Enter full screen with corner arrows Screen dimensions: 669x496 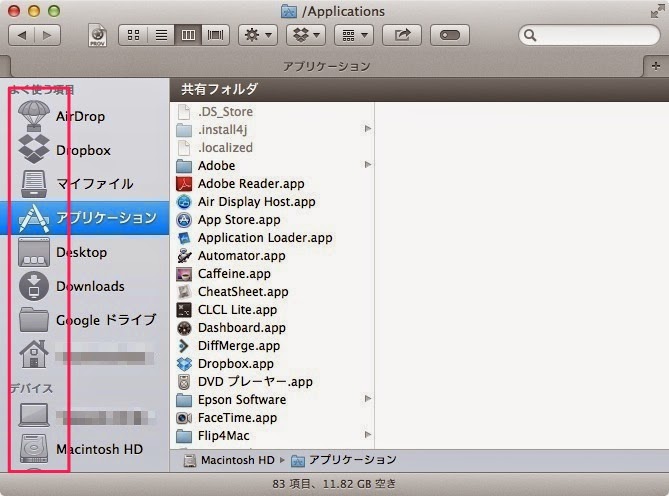[657, 12]
